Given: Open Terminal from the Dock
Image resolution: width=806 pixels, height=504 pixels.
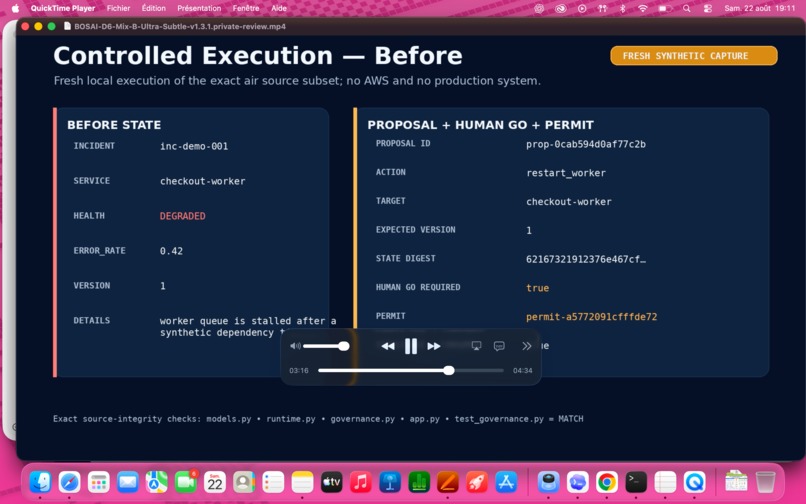Looking at the screenshot, I should pos(636,482).
